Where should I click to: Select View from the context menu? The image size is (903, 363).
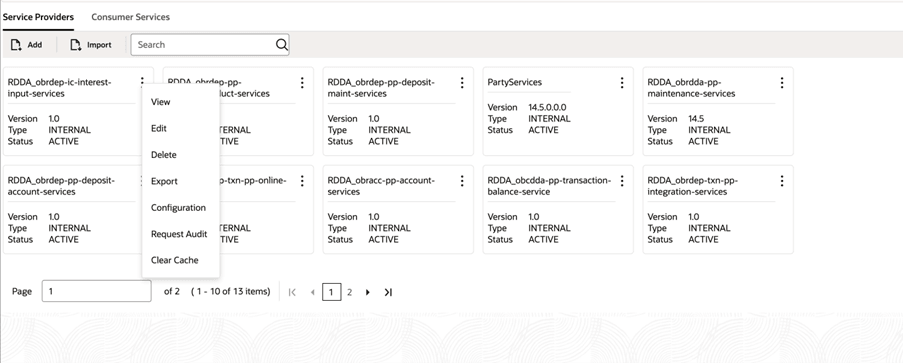161,102
